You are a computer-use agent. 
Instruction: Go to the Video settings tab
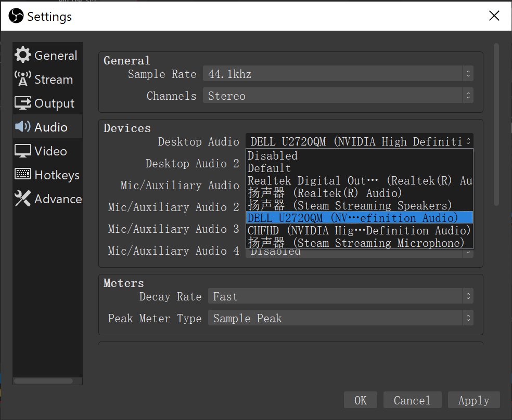pyautogui.click(x=47, y=151)
